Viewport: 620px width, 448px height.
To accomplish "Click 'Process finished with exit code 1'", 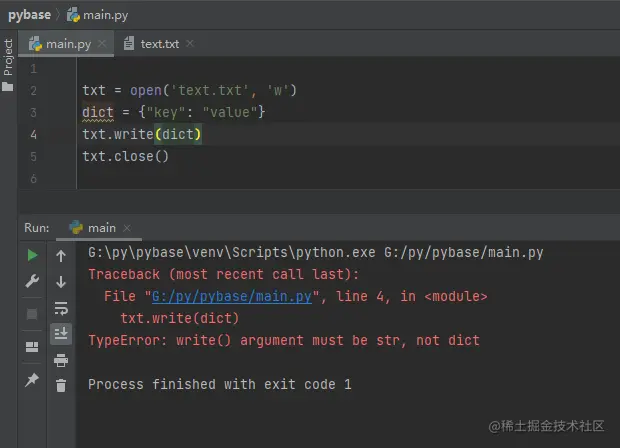I will click(220, 384).
